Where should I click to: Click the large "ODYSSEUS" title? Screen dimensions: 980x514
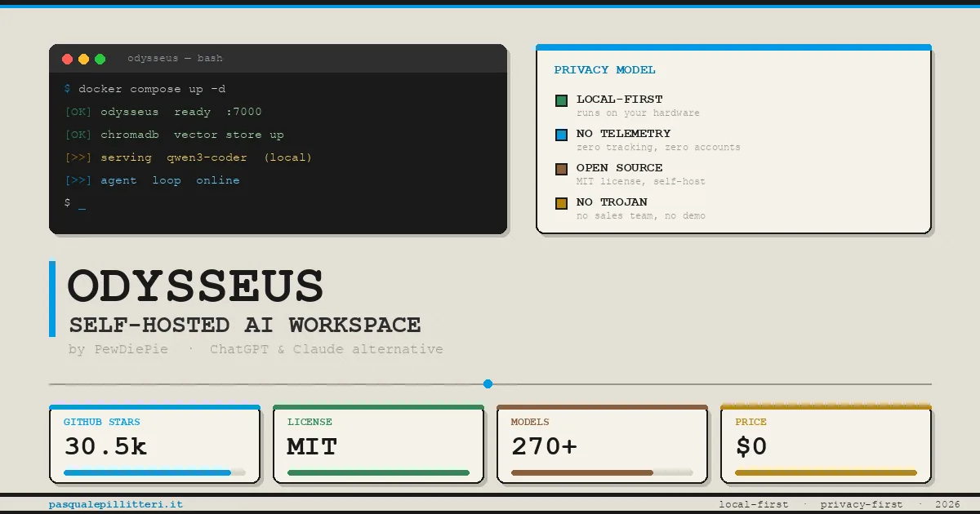[x=195, y=286]
